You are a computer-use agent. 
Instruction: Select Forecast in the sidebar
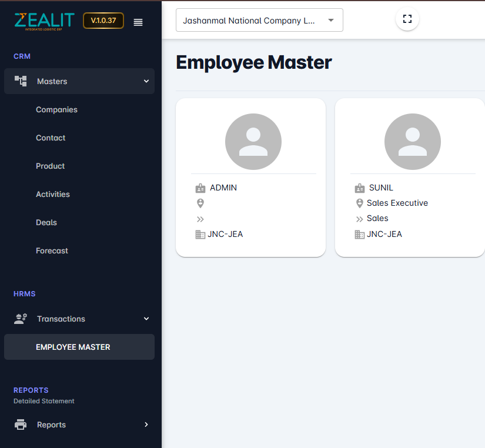point(52,250)
